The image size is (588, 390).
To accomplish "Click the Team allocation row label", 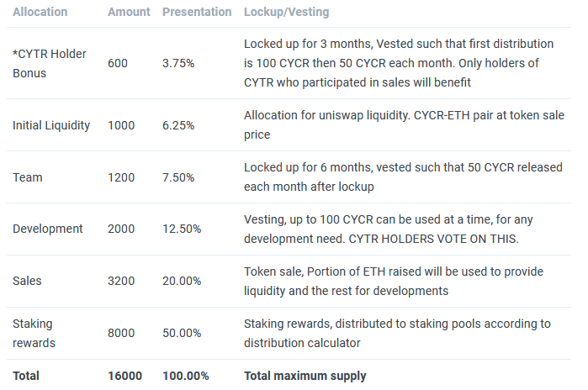I will (28, 177).
